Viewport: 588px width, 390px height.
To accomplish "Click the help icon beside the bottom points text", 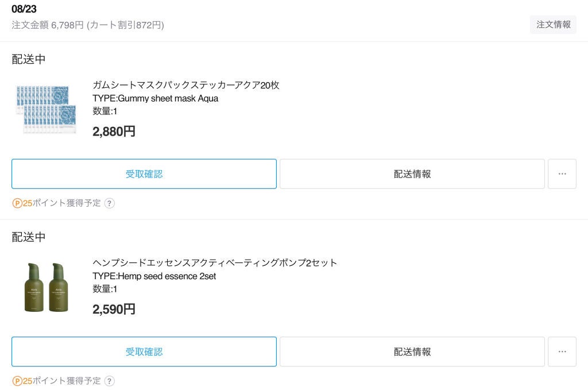I will coord(109,381).
